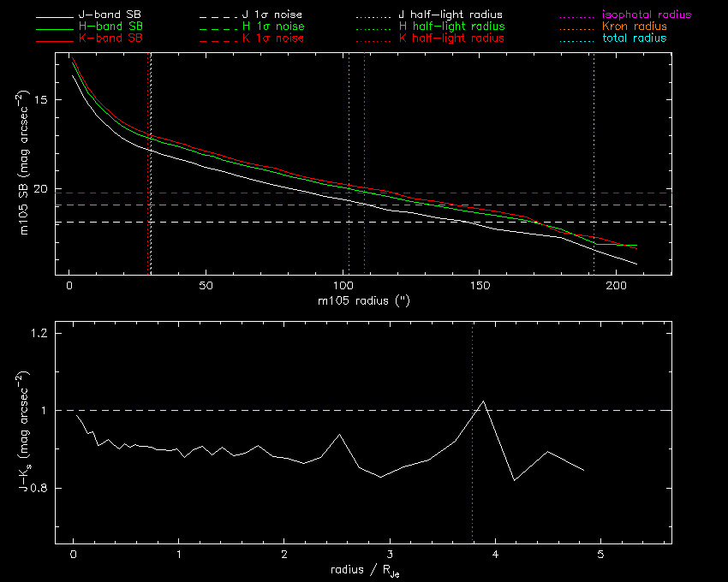This screenshot has width=728, height=582.
Task: Pick the cyan "total radius" legend text
Action: tap(634, 39)
